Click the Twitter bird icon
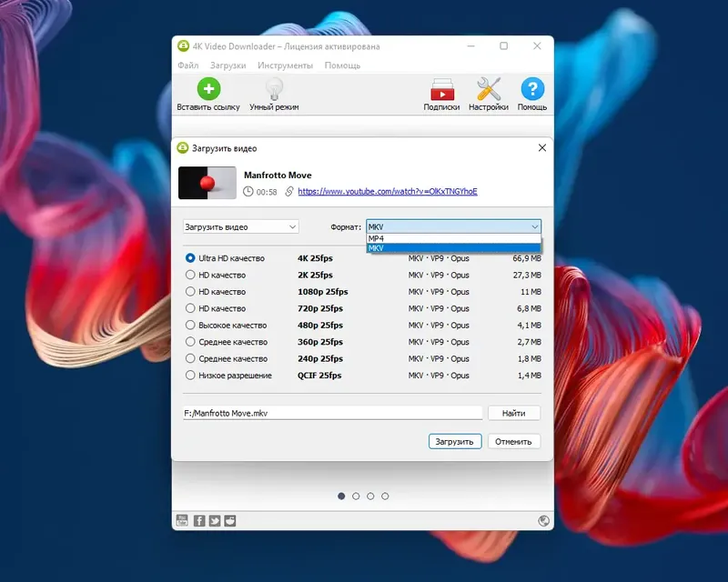The image size is (728, 582). 215,520
